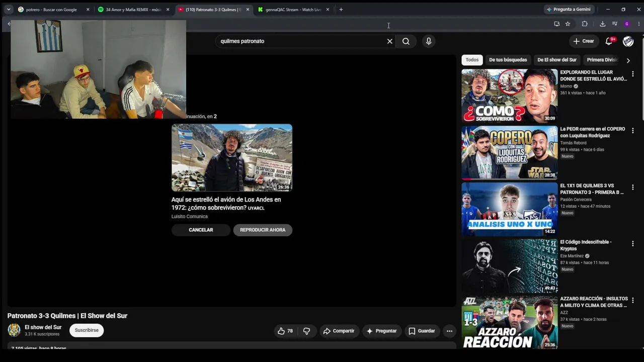The image size is (644, 362).
Task: Click the YouTube search magnifier button
Action: pyautogui.click(x=406, y=41)
